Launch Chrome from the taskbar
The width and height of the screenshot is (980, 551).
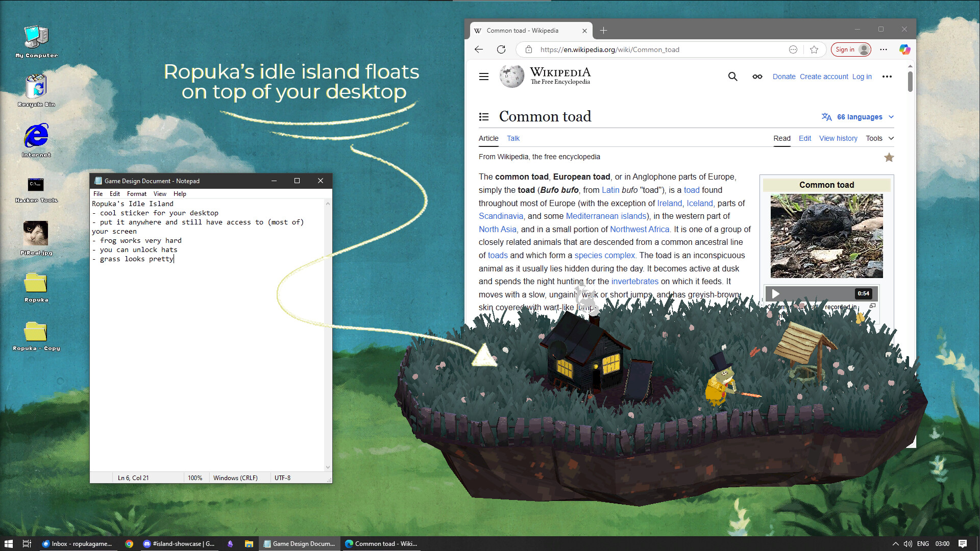pyautogui.click(x=129, y=543)
